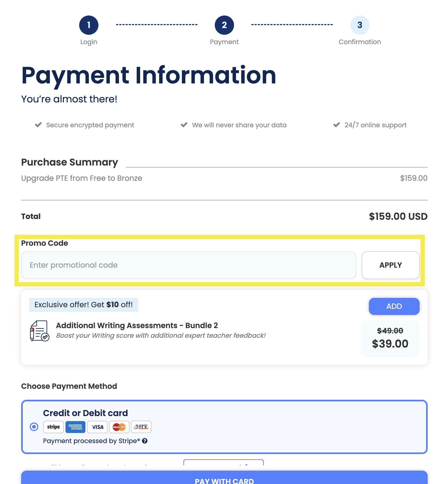The image size is (448, 484).
Task: Select the American Express card icon
Action: click(x=75, y=427)
